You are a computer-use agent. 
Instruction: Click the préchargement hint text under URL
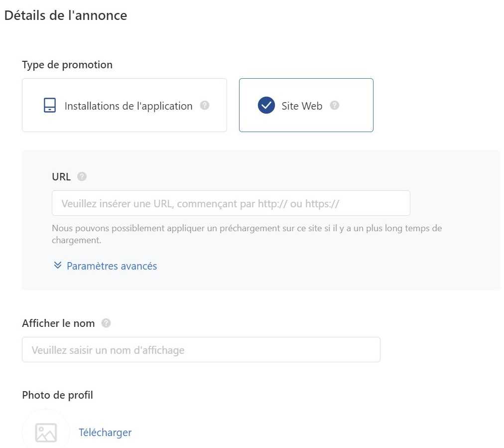coord(247,234)
